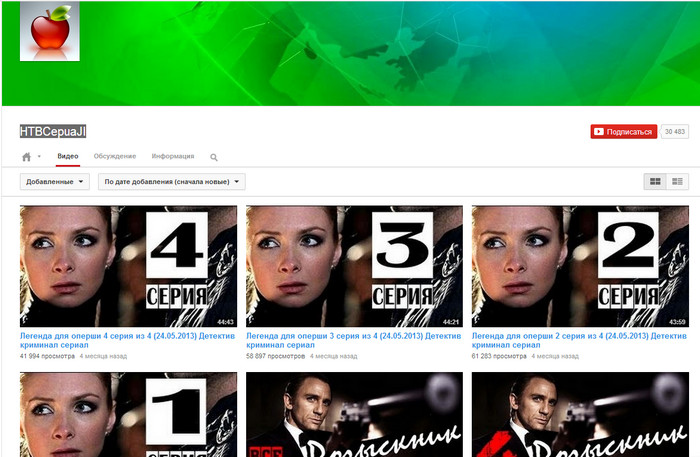This screenshot has width=700, height=457.
Task: Open the 3 серия video thumbnail
Action: tap(354, 266)
